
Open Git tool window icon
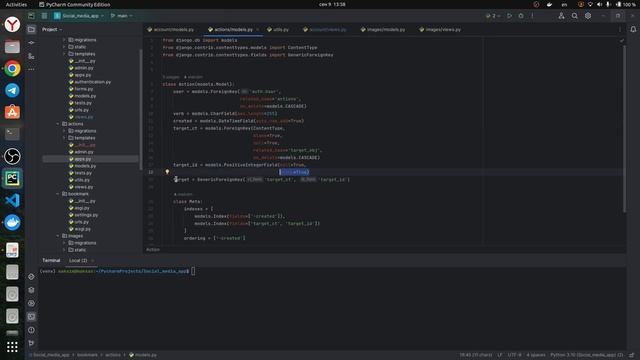pyautogui.click(x=31, y=343)
